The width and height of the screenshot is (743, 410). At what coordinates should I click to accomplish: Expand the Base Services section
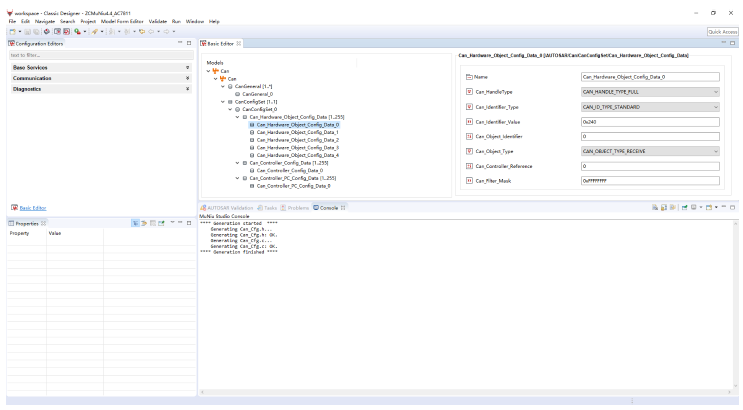[x=101, y=68]
